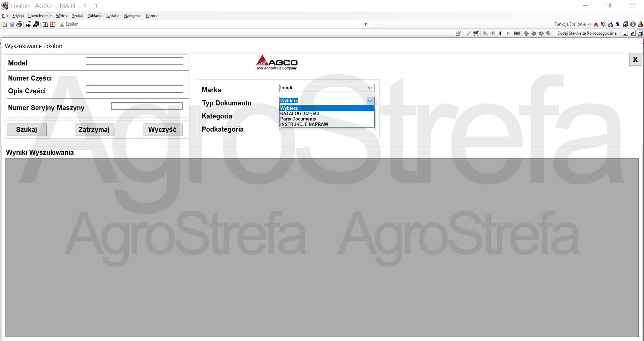Select KATALOGI CZĘŚCI from the list
Image resolution: width=644 pixels, height=341 pixels.
327,113
